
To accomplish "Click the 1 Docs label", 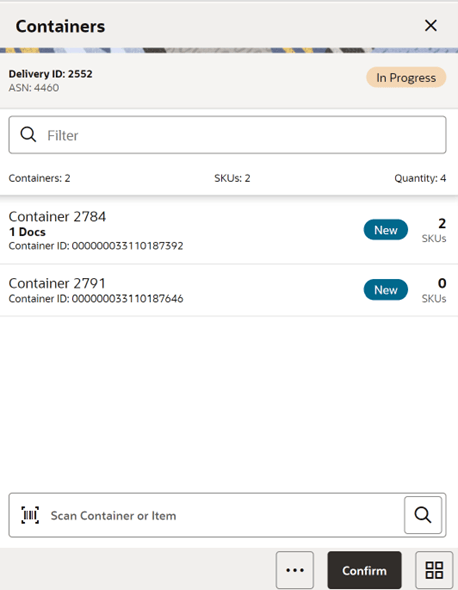I will pos(27,232).
